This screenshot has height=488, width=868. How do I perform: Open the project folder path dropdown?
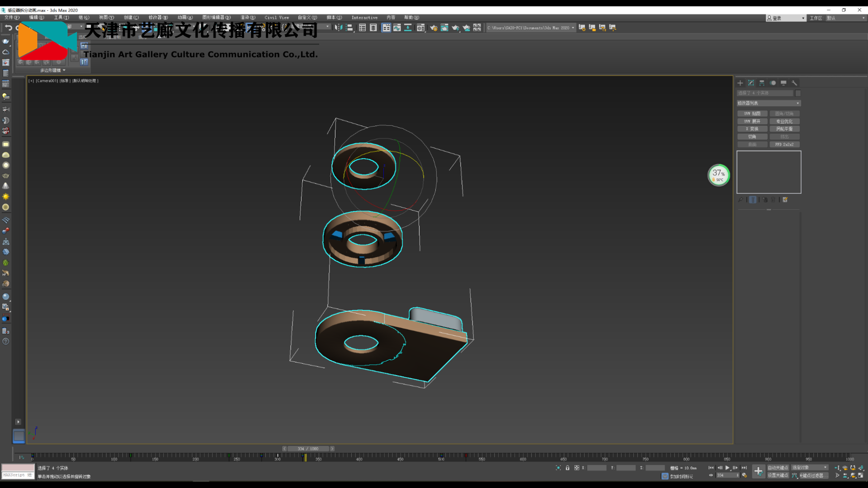coord(573,28)
